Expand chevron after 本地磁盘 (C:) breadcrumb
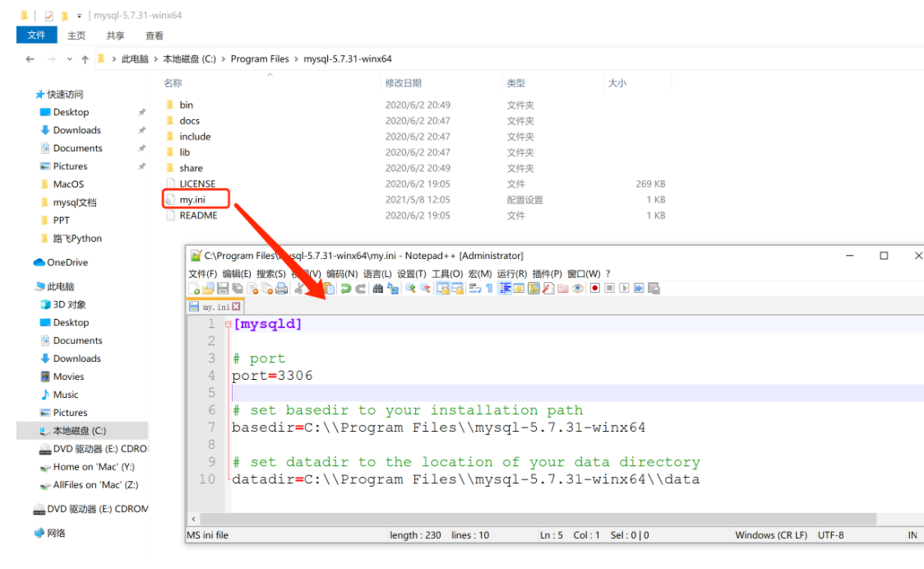924x569 pixels. (x=224, y=59)
